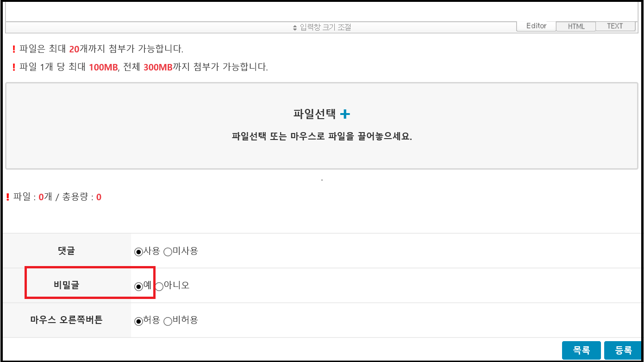Select 미사용 radio for 댓글
Screen dimensions: 644x362
click(168, 252)
